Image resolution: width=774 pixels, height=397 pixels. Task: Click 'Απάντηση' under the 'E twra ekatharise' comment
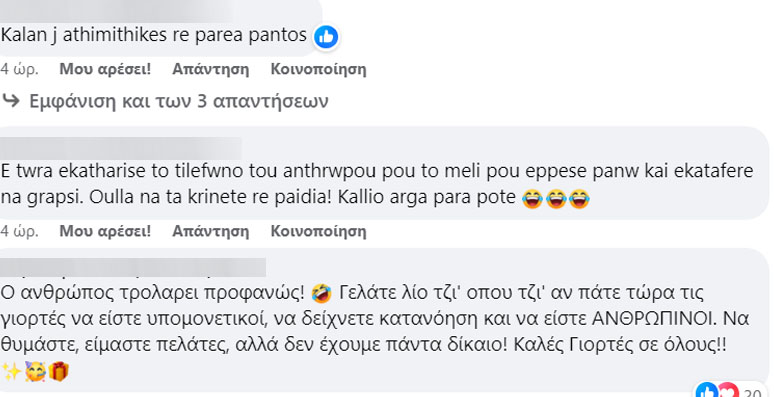210,231
